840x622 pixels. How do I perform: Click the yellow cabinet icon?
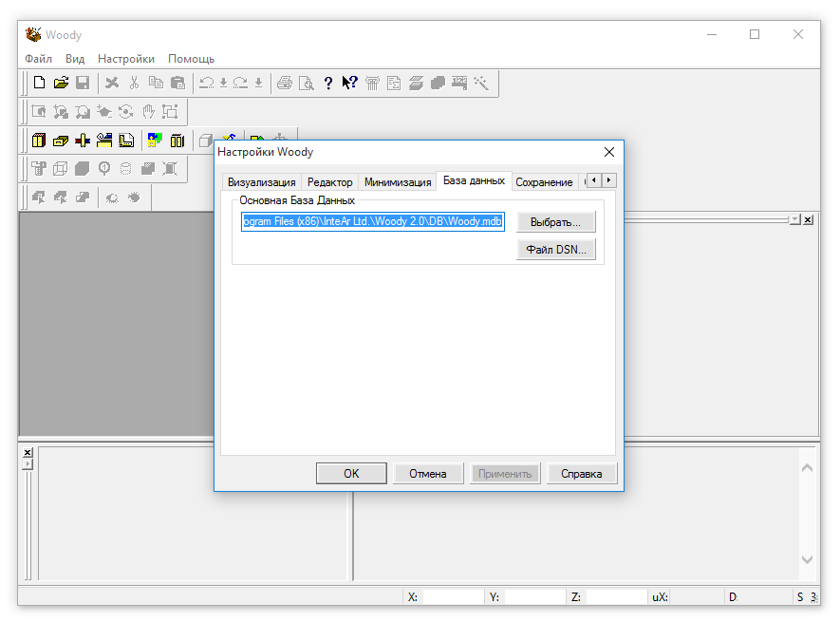(39, 141)
